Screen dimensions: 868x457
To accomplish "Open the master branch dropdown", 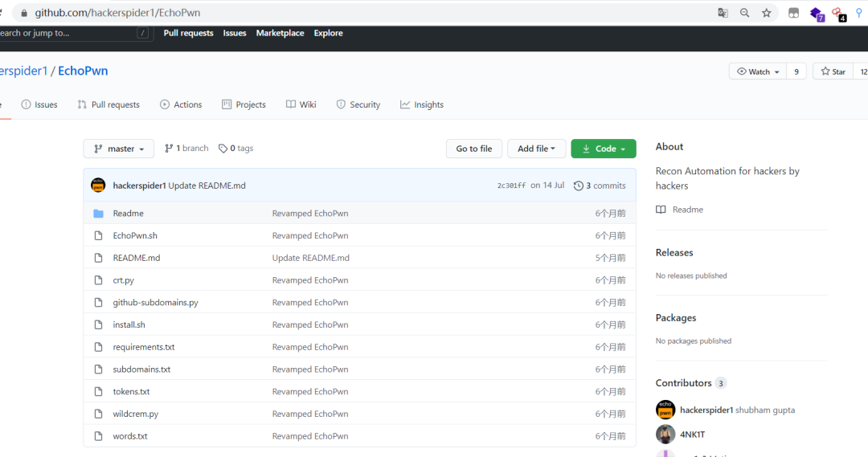I will [118, 149].
